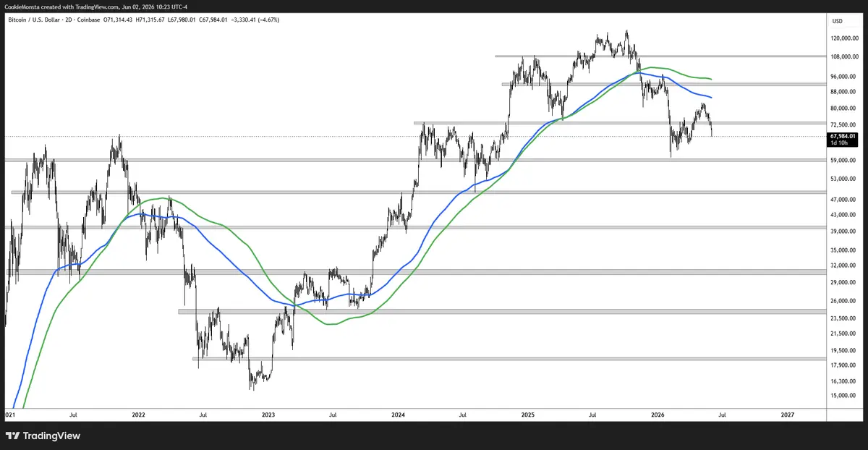The height and width of the screenshot is (450, 868).
Task: Click the 32,000.00 price axis label
Action: [843, 265]
